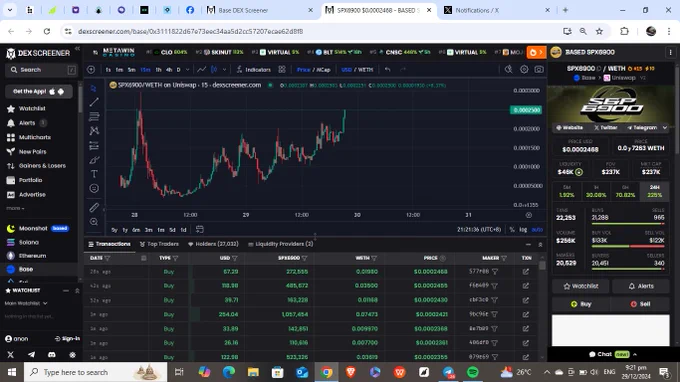Open the X social icon in sidebar footer
The height and width of the screenshot is (382, 680).
click(10, 355)
